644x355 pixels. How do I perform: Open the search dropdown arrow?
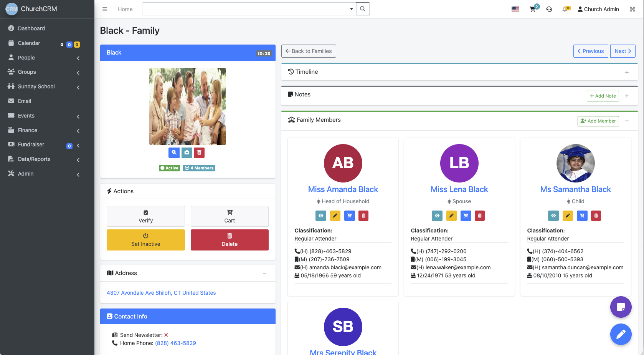351,8
